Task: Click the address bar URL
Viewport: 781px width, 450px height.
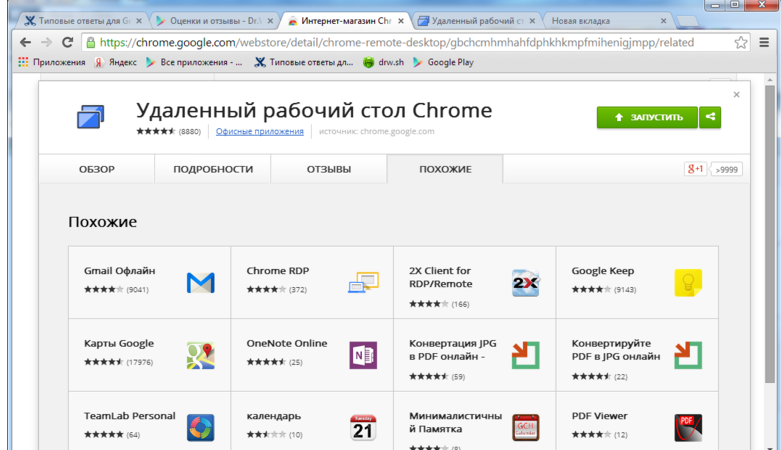Action: pos(397,42)
